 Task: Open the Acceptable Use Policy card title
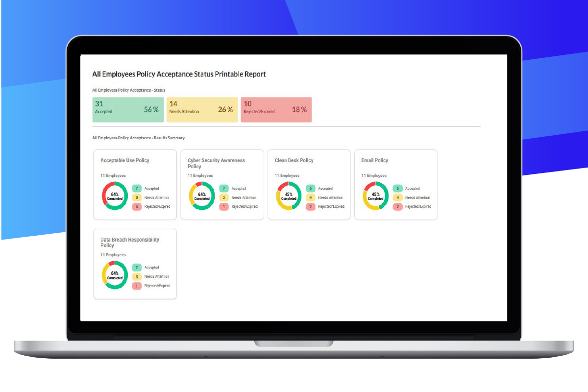(x=125, y=160)
